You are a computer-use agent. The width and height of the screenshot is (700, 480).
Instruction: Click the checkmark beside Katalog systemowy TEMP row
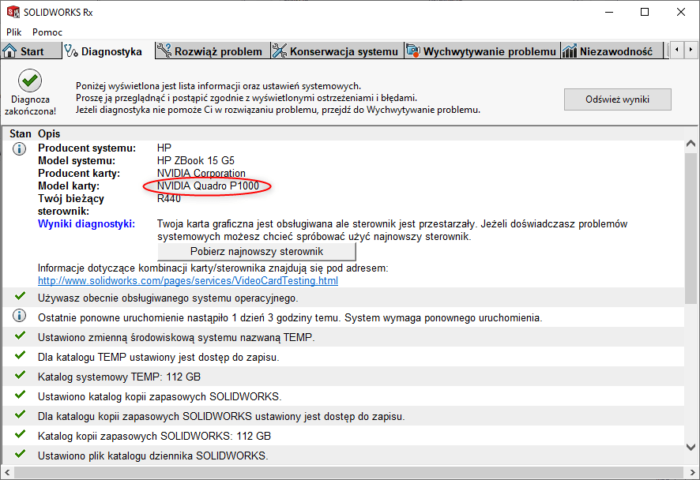pos(20,375)
